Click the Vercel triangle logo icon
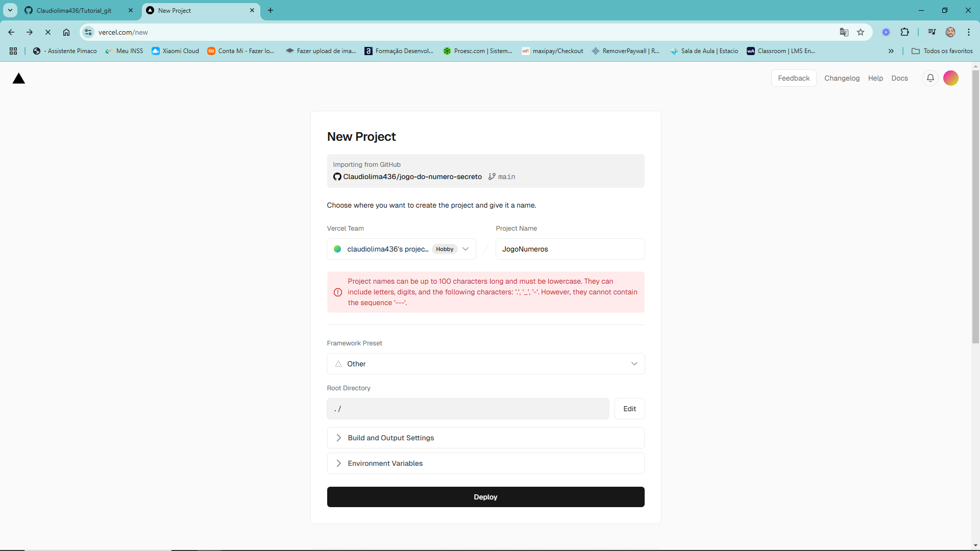Viewport: 980px width, 551px height. point(19,78)
